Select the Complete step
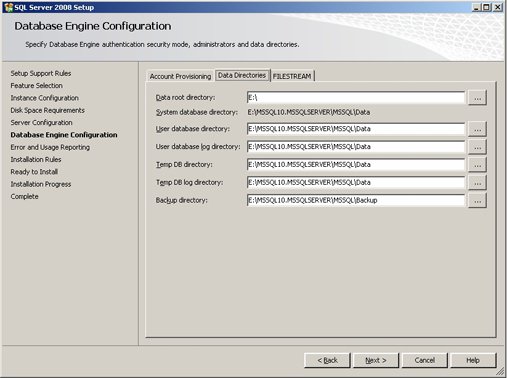This screenshot has width=507, height=378. pos(24,197)
